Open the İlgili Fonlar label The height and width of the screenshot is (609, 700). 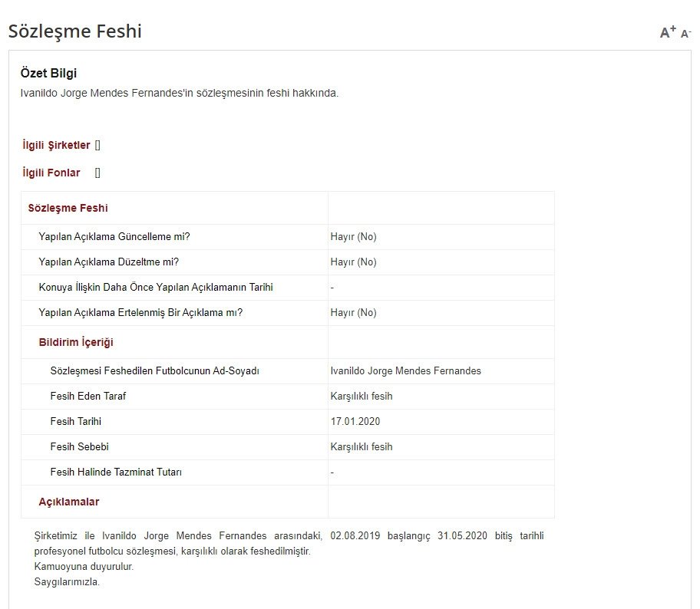tap(51, 173)
